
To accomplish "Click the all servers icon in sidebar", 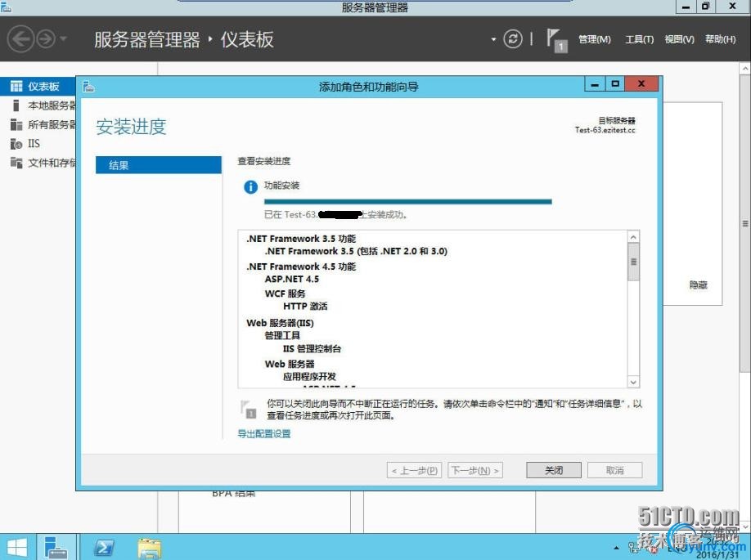I will [16, 124].
